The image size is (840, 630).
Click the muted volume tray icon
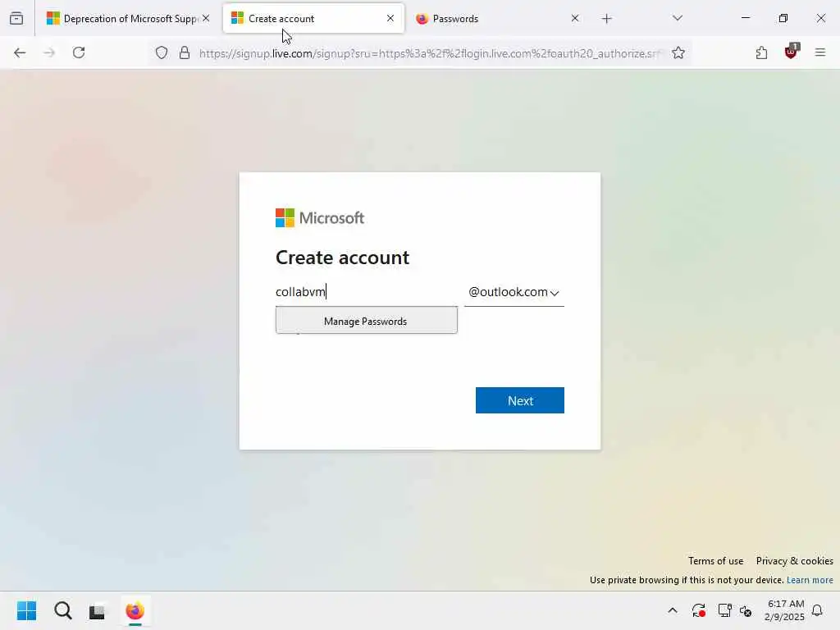(746, 610)
